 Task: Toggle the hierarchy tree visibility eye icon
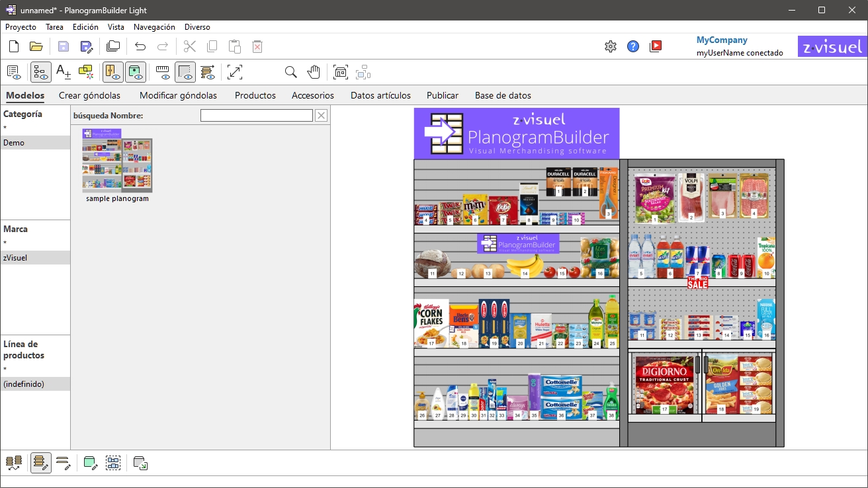pyautogui.click(x=41, y=72)
